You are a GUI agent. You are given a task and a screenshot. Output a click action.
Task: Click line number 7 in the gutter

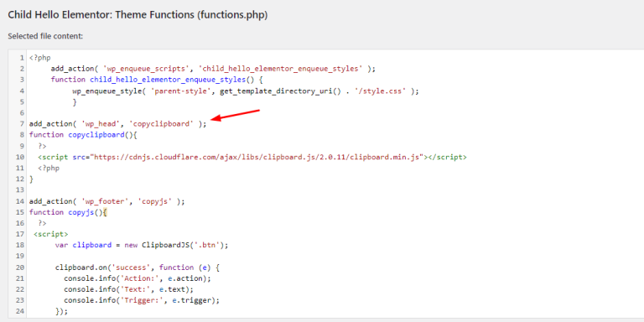(x=22, y=123)
